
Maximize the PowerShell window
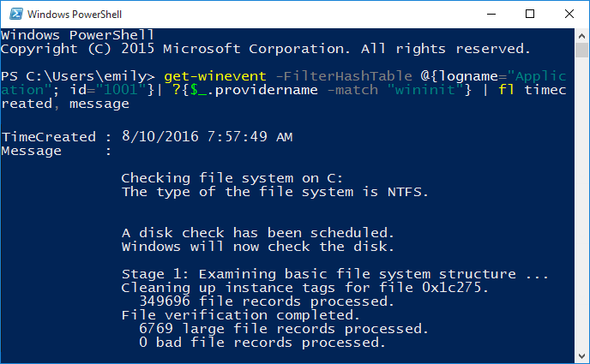pyautogui.click(x=530, y=14)
